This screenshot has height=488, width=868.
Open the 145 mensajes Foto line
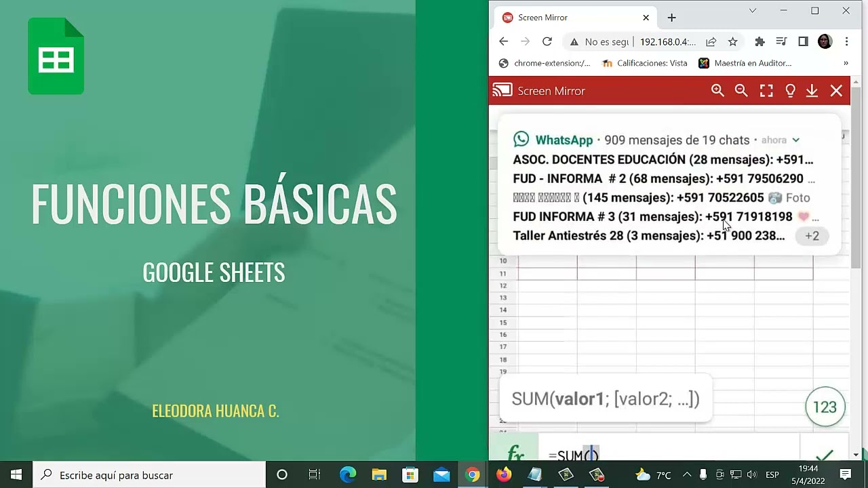(x=661, y=198)
